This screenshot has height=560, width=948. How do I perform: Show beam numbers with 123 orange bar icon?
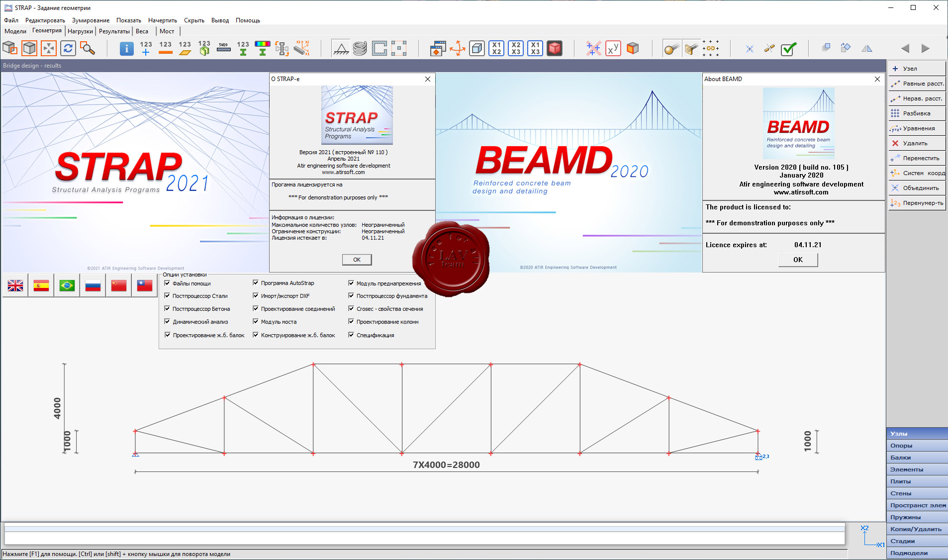tap(165, 48)
